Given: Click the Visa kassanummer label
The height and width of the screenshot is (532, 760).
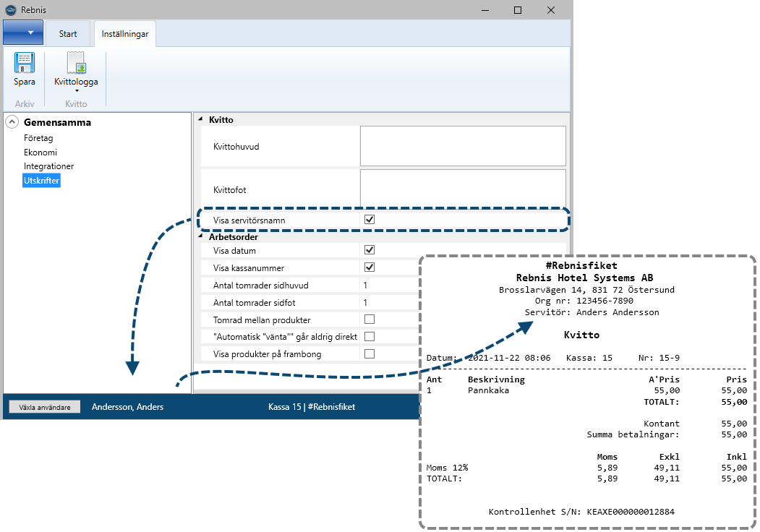Looking at the screenshot, I should click(x=249, y=268).
